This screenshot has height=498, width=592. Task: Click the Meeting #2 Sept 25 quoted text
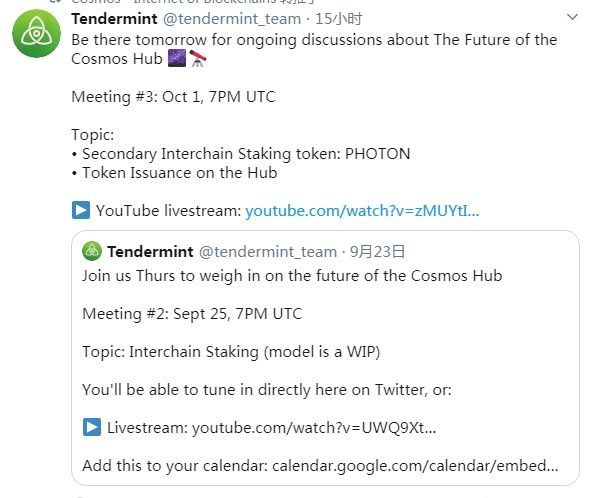point(192,314)
